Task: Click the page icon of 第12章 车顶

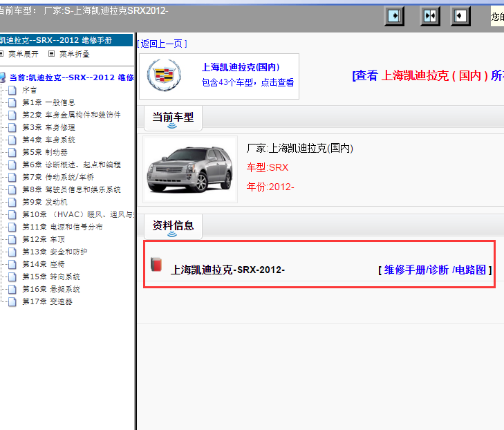Action: pyautogui.click(x=12, y=239)
